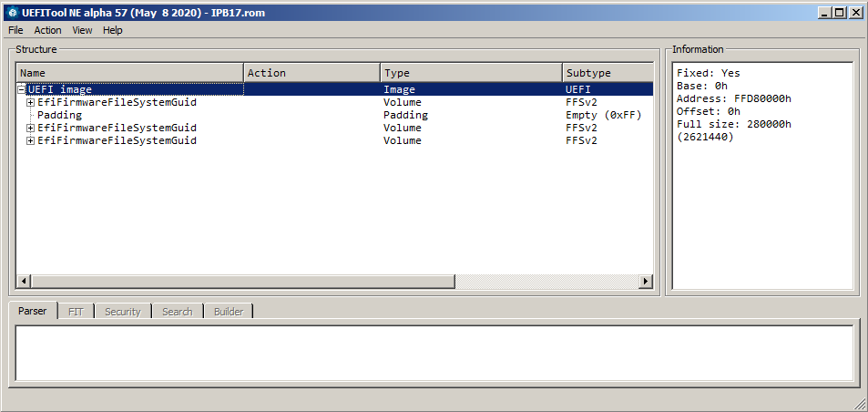Image resolution: width=868 pixels, height=412 pixels.
Task: Click the Type column header
Action: click(471, 73)
